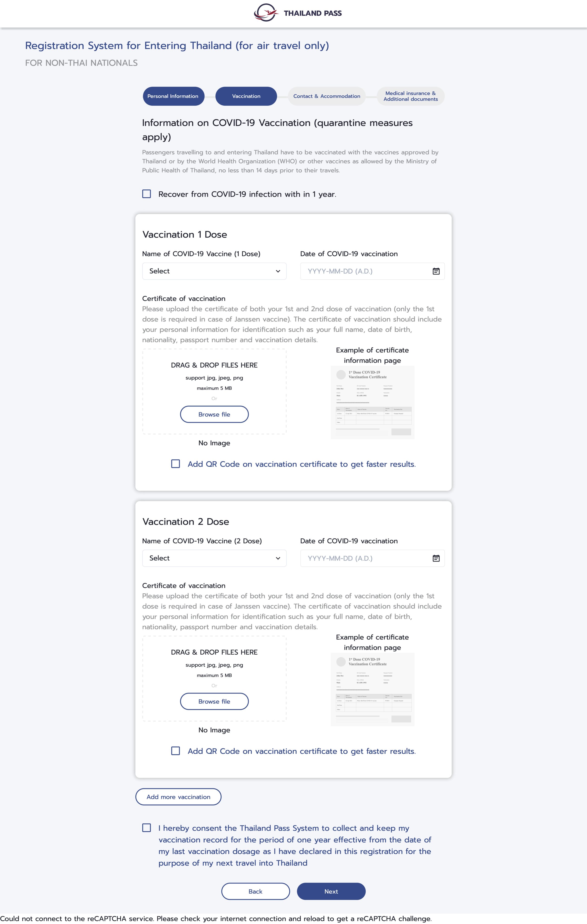The height and width of the screenshot is (924, 587).
Task: Click Add more vaccination button
Action: (x=178, y=797)
